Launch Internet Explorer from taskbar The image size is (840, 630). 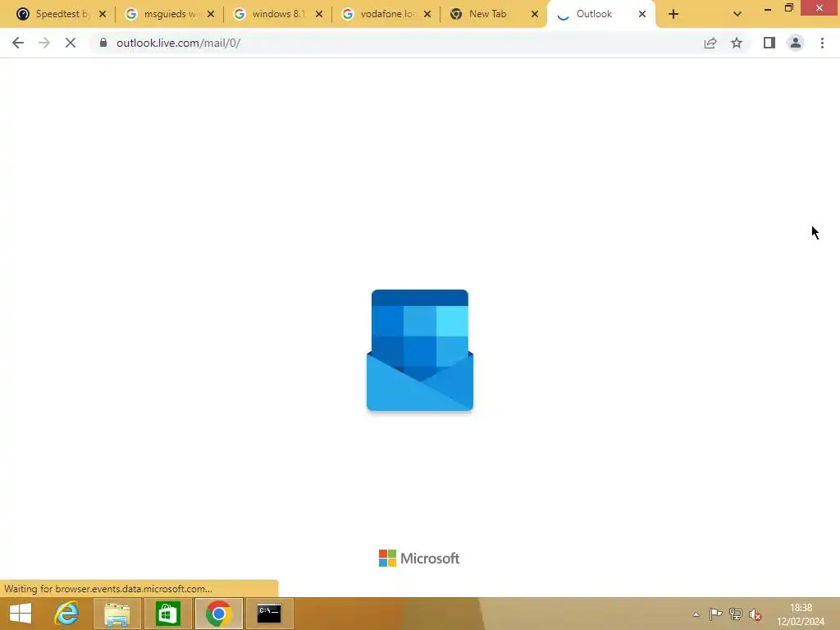[67, 614]
